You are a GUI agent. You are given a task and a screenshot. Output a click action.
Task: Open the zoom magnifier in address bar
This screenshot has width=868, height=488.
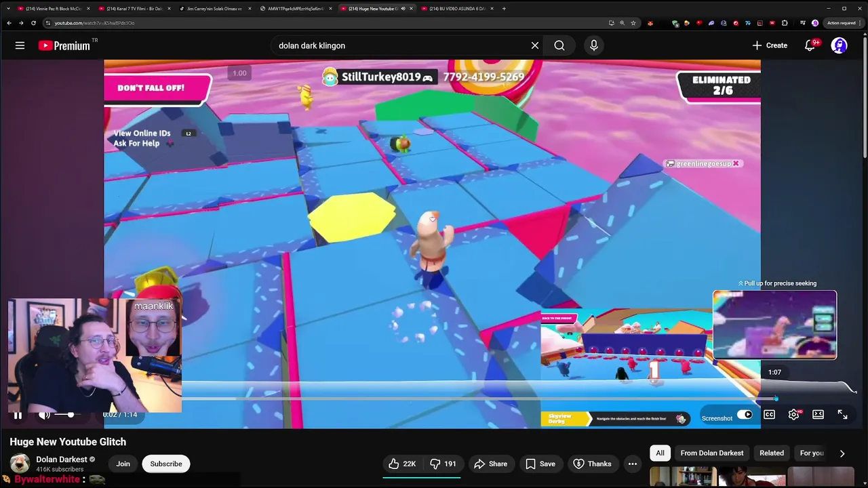pyautogui.click(x=622, y=23)
